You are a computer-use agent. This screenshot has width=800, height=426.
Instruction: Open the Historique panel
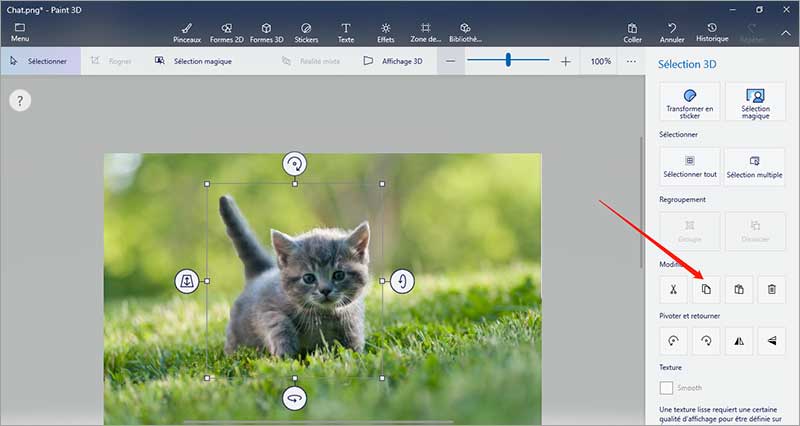coord(711,32)
